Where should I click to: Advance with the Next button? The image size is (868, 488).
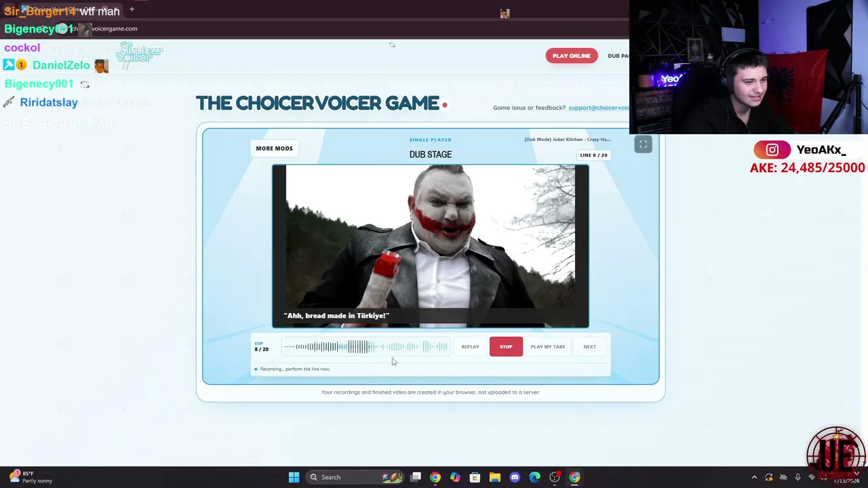[x=590, y=346]
